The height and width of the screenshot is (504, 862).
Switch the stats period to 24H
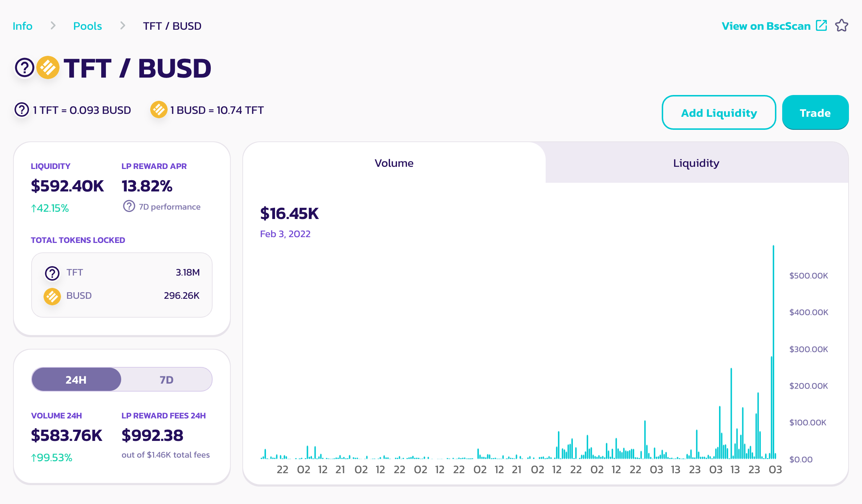[76, 379]
